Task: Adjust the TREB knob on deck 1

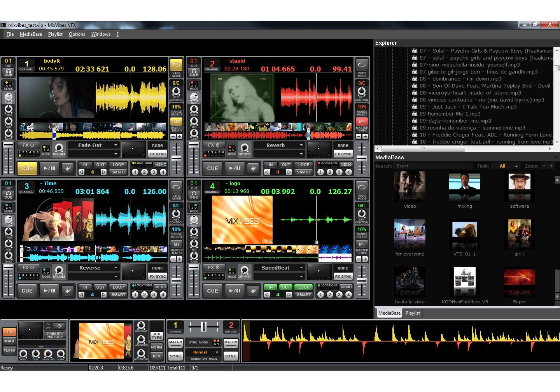Action: (x=9, y=109)
